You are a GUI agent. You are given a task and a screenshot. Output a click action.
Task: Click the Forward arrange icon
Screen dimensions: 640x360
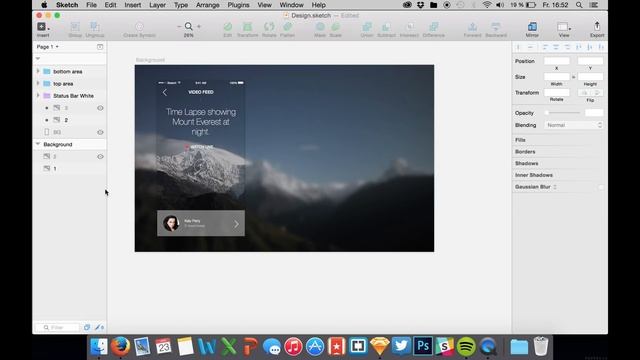pos(472,27)
